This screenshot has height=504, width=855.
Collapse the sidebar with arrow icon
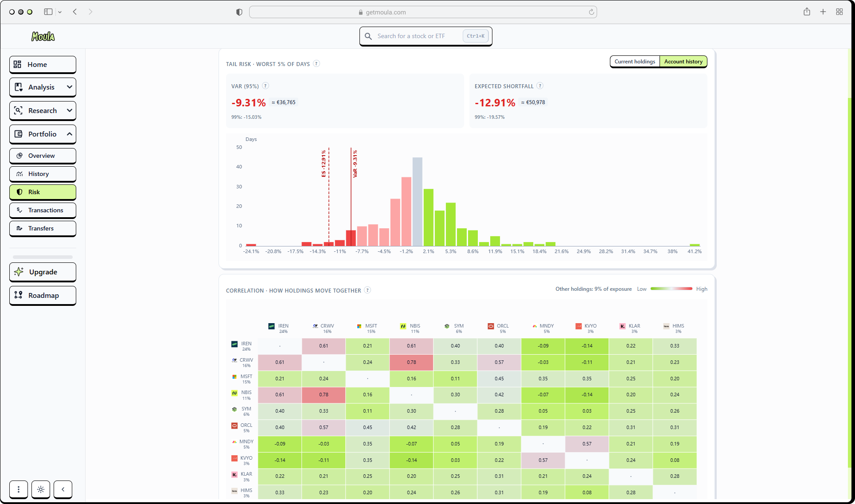click(x=63, y=489)
